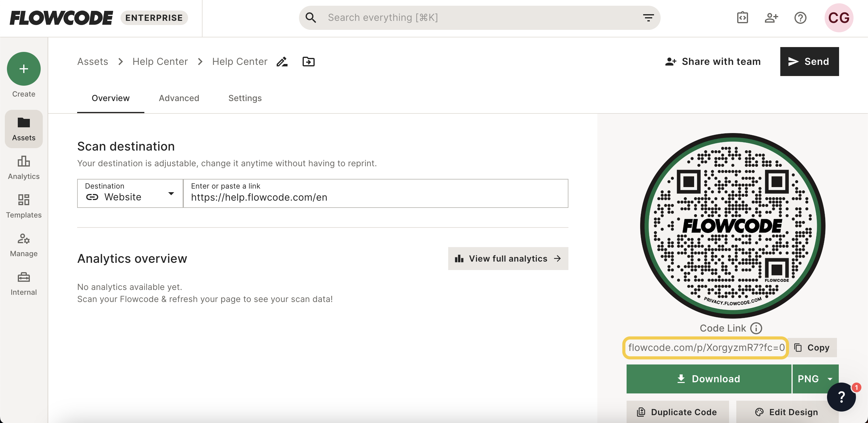Click View full analytics button

[x=508, y=259]
